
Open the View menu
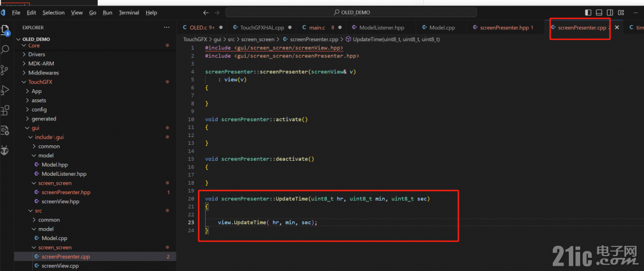77,13
